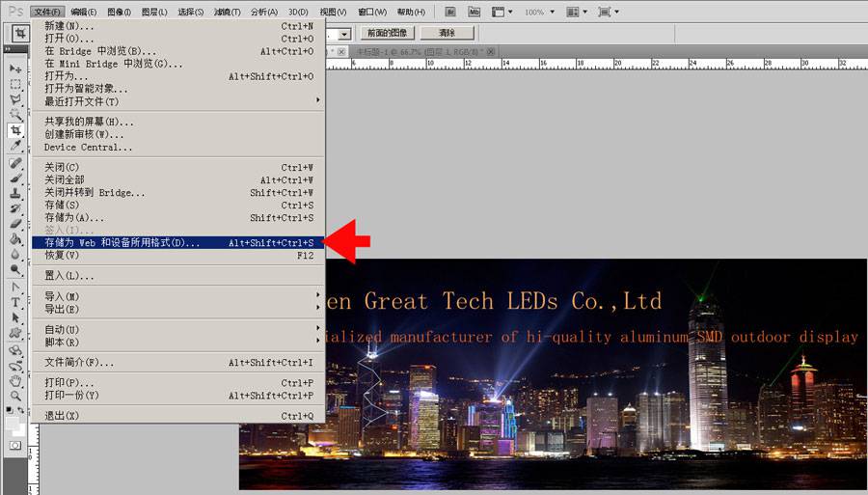Choose the Zoom magnifier tool
This screenshot has width=868, height=495.
[x=15, y=396]
